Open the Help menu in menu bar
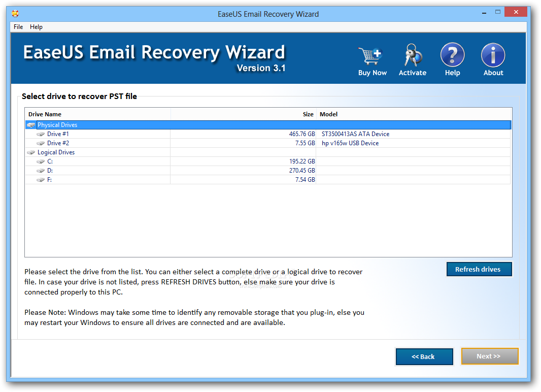 (x=36, y=26)
